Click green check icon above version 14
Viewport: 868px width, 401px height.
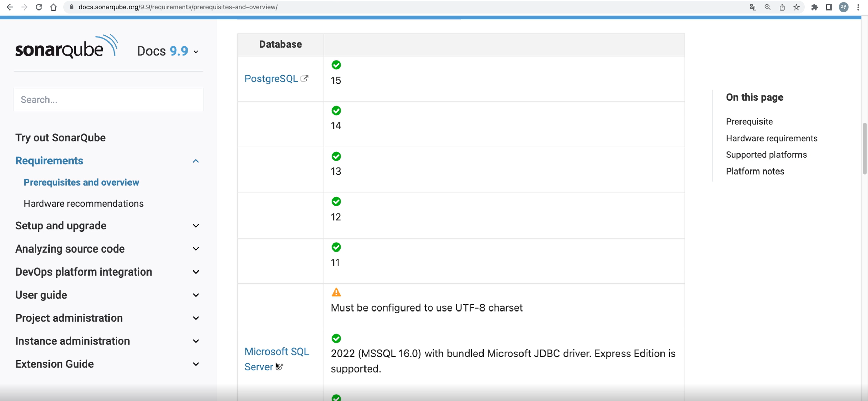pos(336,111)
